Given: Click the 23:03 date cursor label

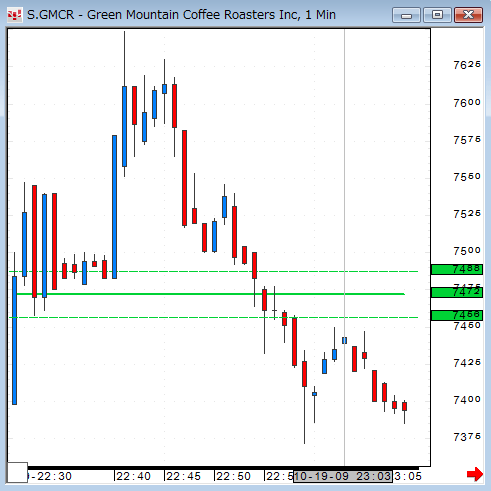Looking at the screenshot, I should click(x=343, y=476).
